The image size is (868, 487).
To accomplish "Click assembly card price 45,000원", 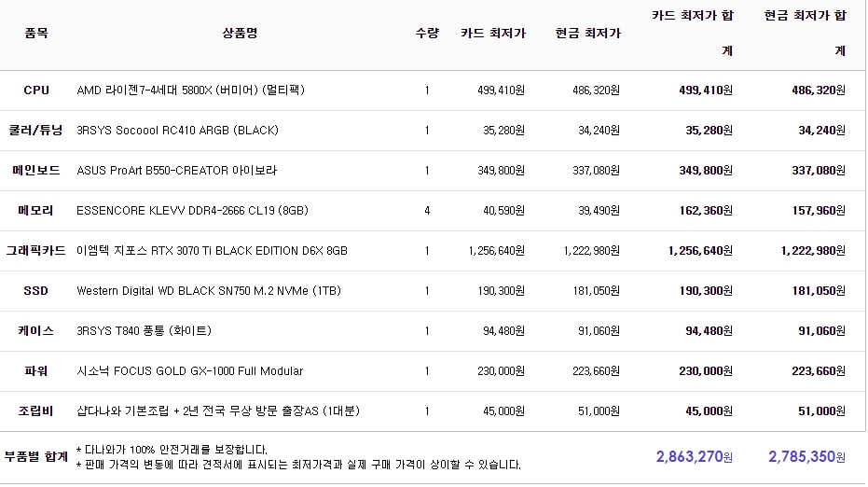I will 503,411.
